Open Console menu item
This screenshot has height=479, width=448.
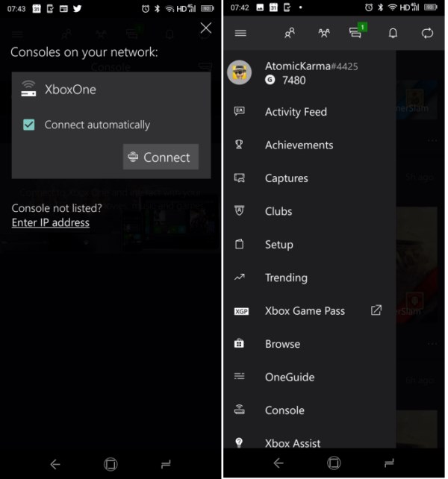(x=309, y=410)
